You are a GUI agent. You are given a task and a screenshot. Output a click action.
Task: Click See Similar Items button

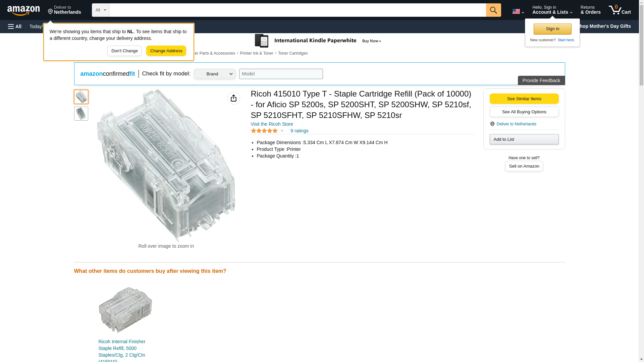[x=524, y=99]
